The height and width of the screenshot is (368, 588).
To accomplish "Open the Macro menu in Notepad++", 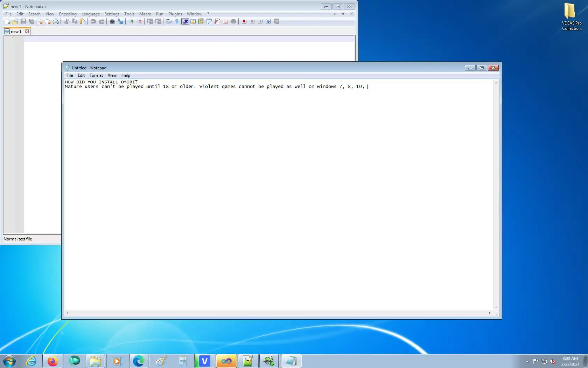I will [x=145, y=14].
